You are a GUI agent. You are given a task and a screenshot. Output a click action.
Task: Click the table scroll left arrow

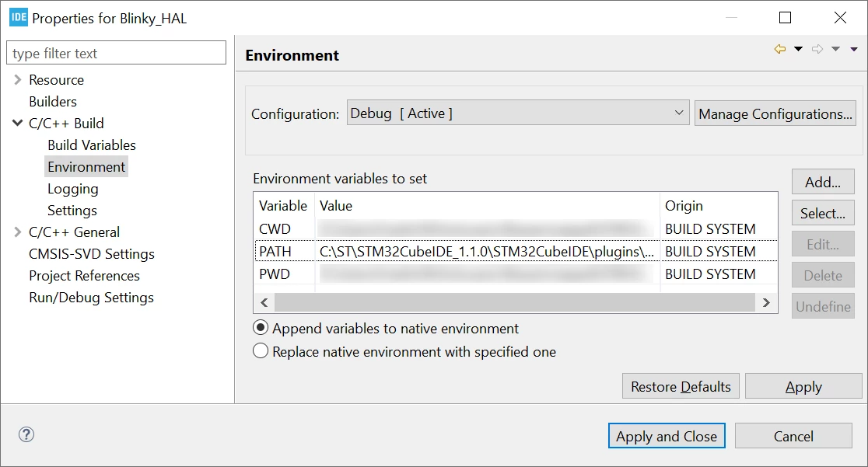pos(264,303)
